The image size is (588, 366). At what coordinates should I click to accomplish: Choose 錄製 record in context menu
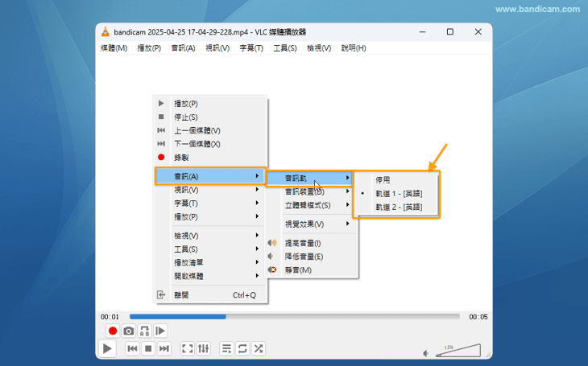coord(211,158)
